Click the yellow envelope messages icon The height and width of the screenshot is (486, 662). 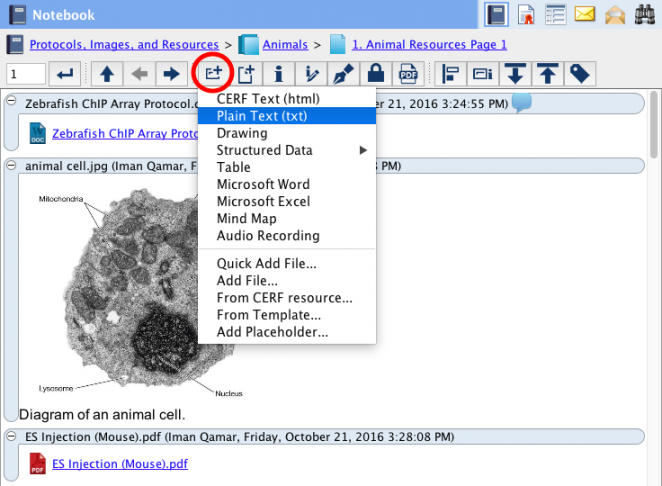click(x=585, y=15)
